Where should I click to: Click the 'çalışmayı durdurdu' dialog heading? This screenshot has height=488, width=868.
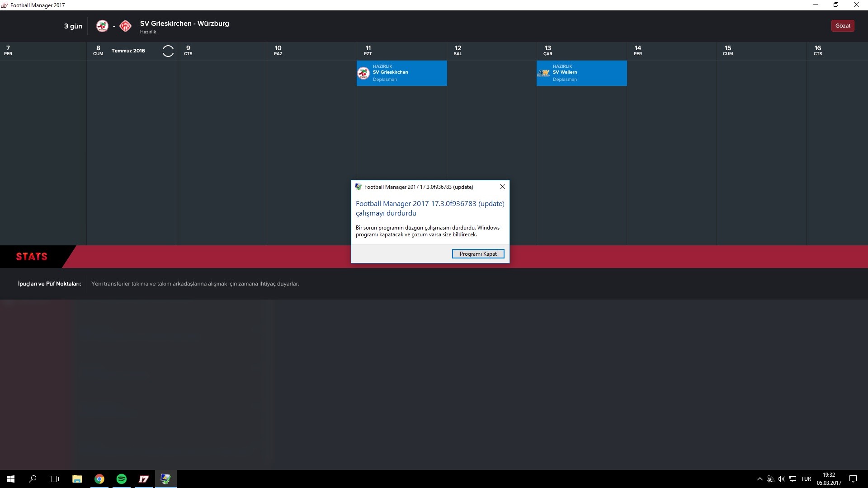386,213
